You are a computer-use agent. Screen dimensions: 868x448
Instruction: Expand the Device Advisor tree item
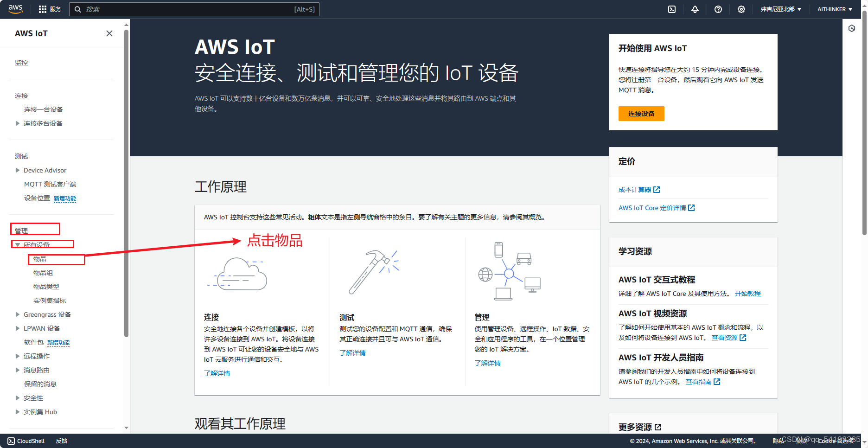click(18, 170)
